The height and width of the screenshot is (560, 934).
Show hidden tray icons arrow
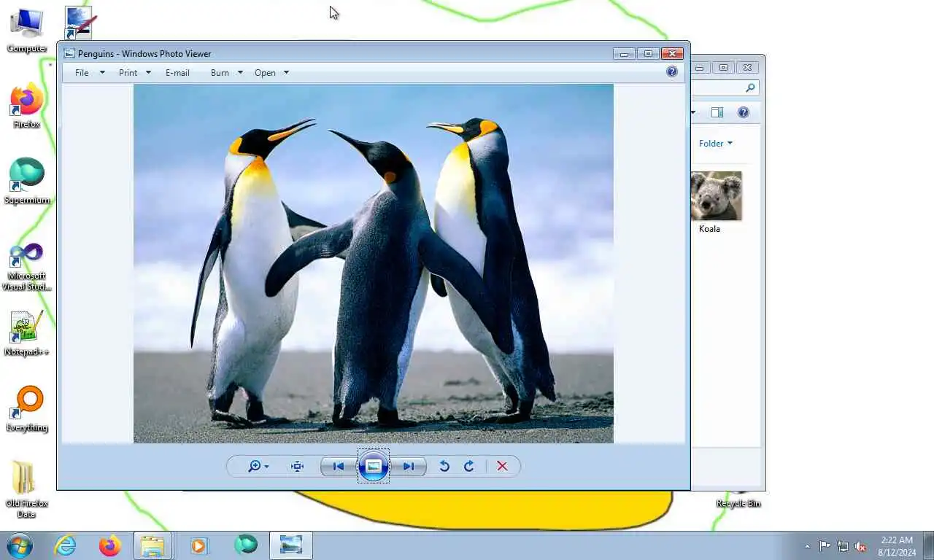tap(807, 546)
